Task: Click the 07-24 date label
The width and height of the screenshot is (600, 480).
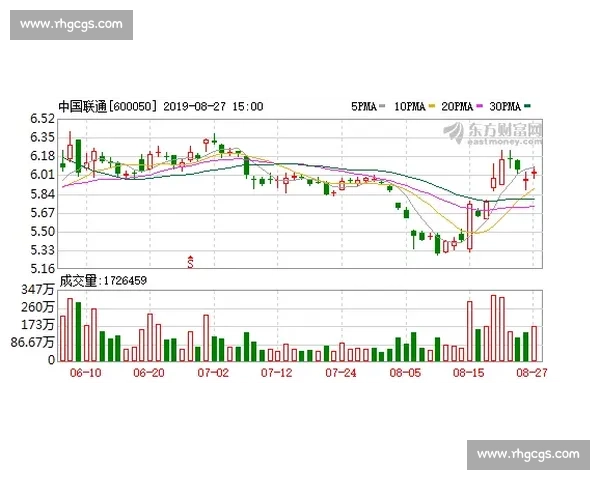Action: [341, 372]
